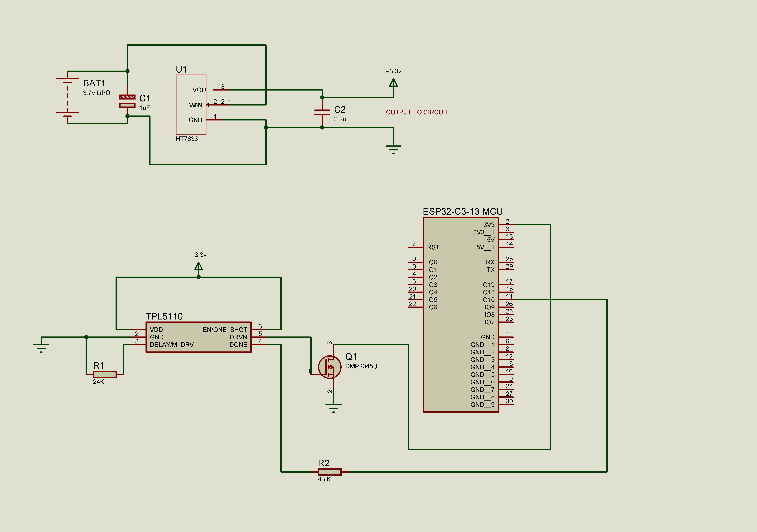Click the +3.3v power arrow near C2
Screen dimensions: 757x532
pos(393,83)
